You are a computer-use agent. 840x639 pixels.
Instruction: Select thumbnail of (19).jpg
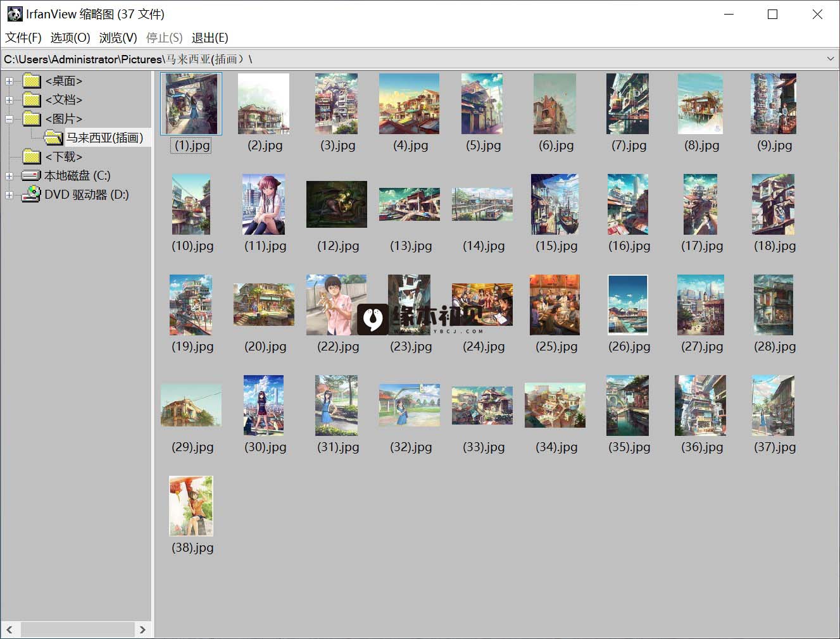(191, 305)
